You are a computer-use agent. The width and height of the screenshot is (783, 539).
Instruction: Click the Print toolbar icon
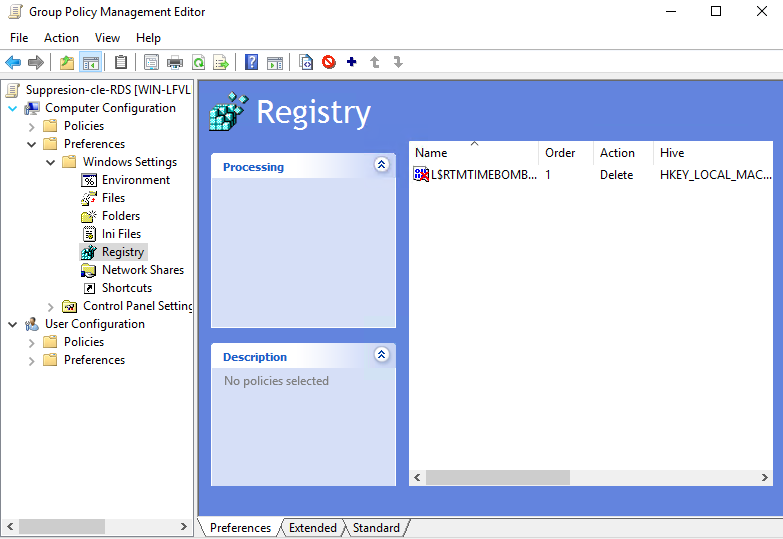tap(175, 62)
